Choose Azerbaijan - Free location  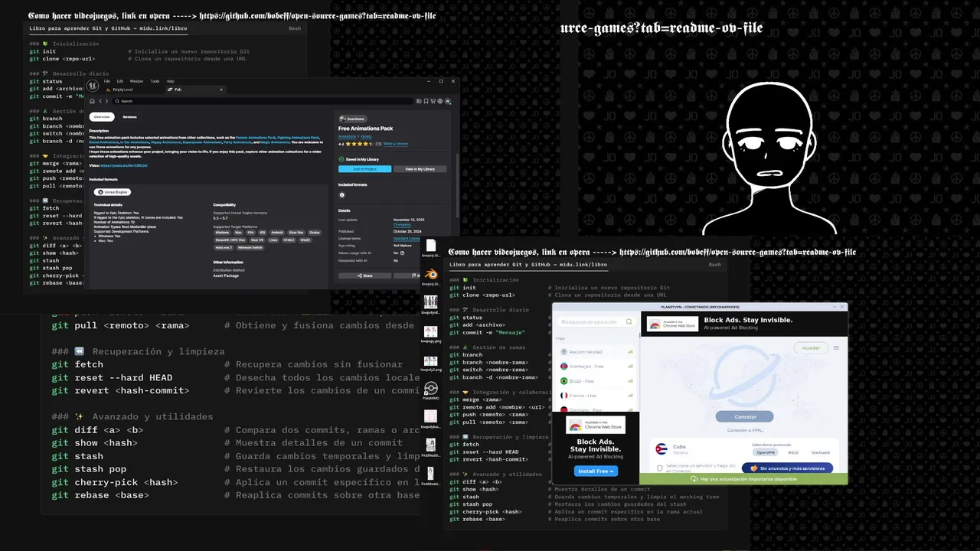coord(596,367)
